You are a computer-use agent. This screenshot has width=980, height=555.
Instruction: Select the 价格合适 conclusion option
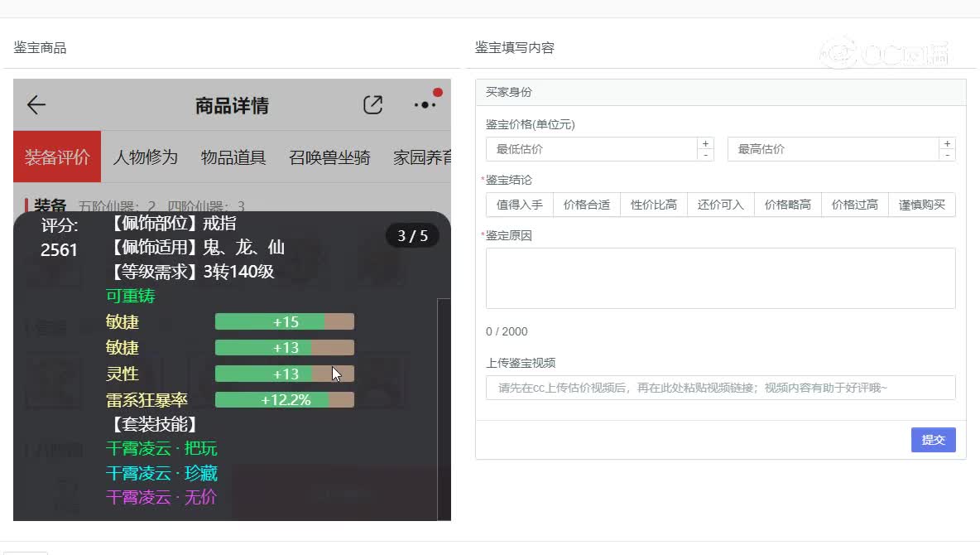click(586, 205)
